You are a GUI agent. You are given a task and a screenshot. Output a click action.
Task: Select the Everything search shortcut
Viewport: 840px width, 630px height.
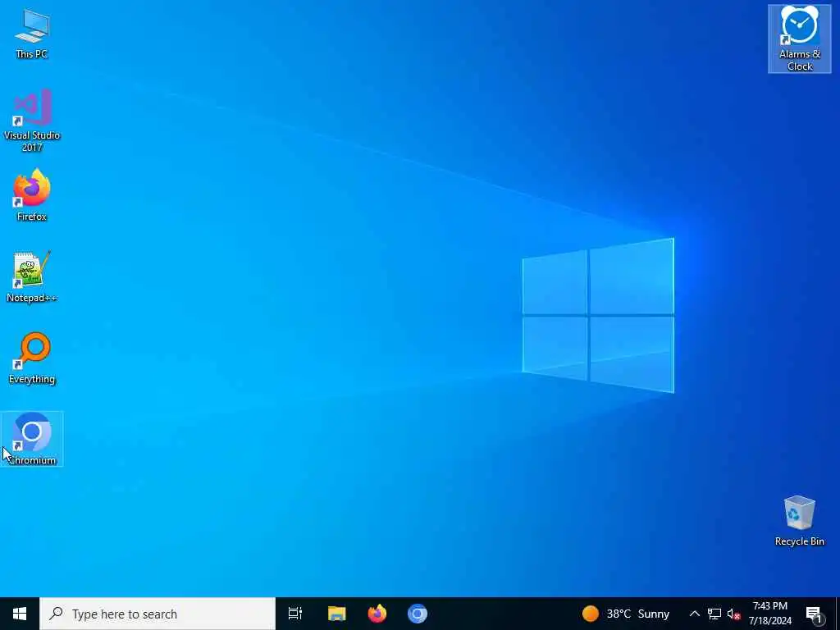(32, 358)
